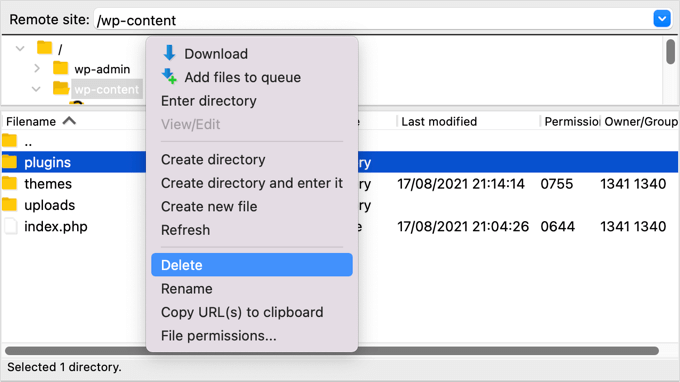Screen dimensions: 680x382
Task: Click the index.php file icon
Action: [11, 226]
